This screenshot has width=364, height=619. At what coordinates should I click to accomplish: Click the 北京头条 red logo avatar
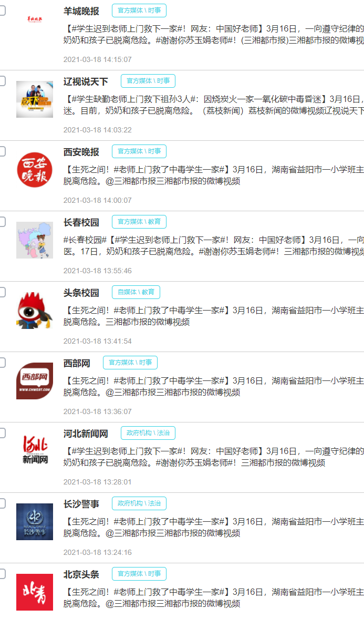coord(35,592)
